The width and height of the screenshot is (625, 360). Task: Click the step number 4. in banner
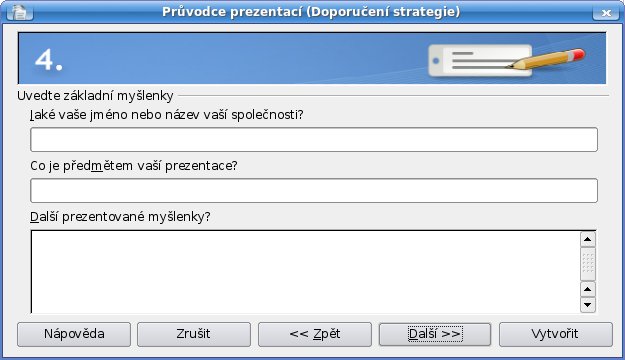pos(49,60)
